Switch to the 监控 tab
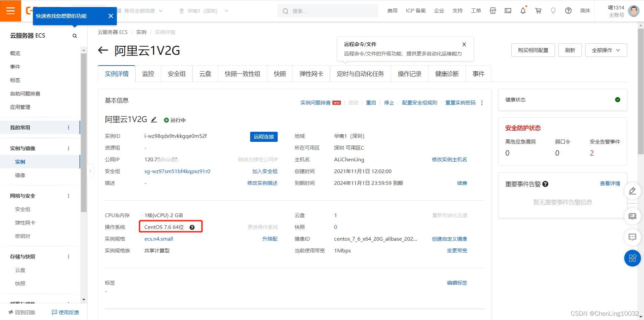Viewport: 644px width, 320px height. [148, 74]
